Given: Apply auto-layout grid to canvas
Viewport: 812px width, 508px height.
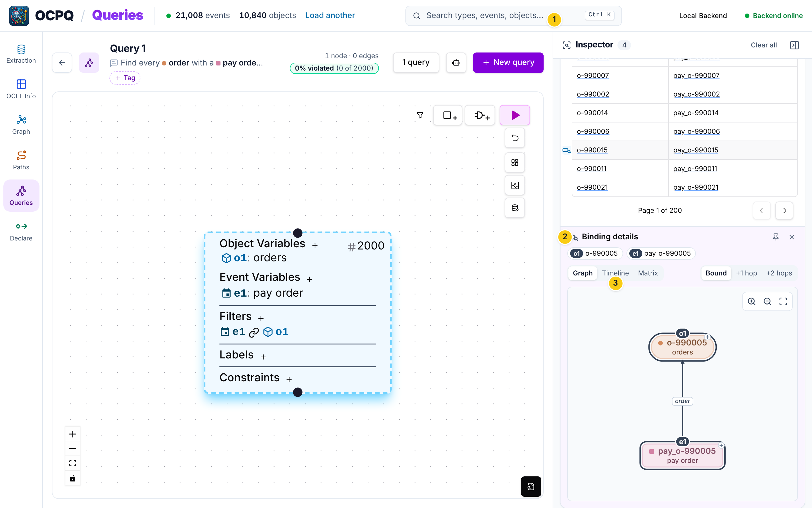Looking at the screenshot, I should click(x=515, y=163).
